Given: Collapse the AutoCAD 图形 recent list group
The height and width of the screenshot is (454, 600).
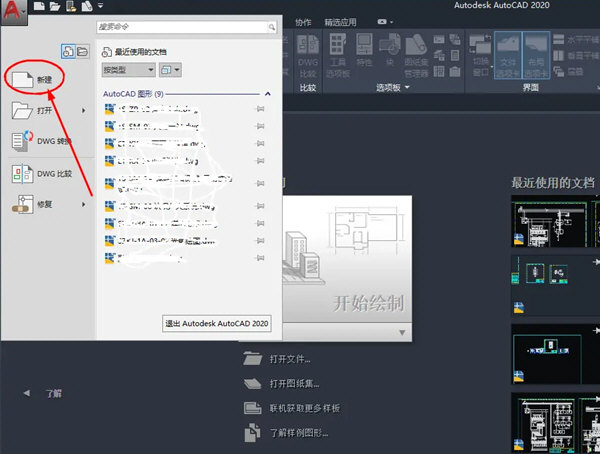Looking at the screenshot, I should (x=267, y=93).
